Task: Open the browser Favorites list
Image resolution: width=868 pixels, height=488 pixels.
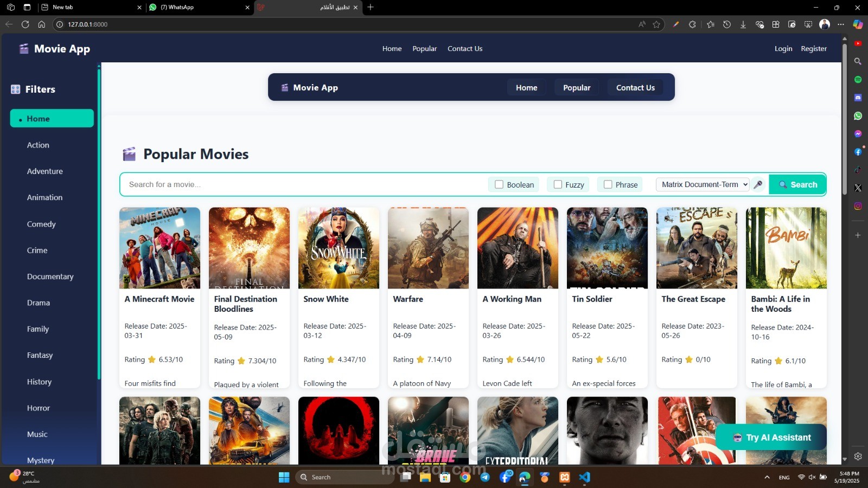Action: click(x=711, y=24)
